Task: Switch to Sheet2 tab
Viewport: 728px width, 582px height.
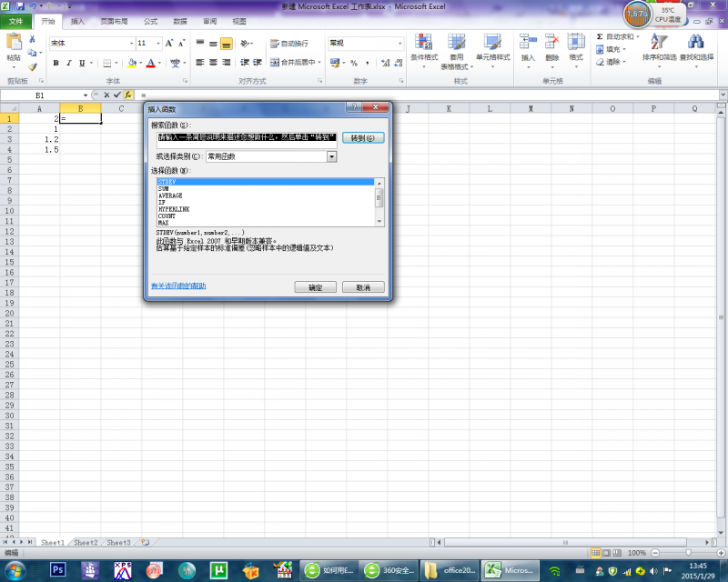Action: coord(86,542)
